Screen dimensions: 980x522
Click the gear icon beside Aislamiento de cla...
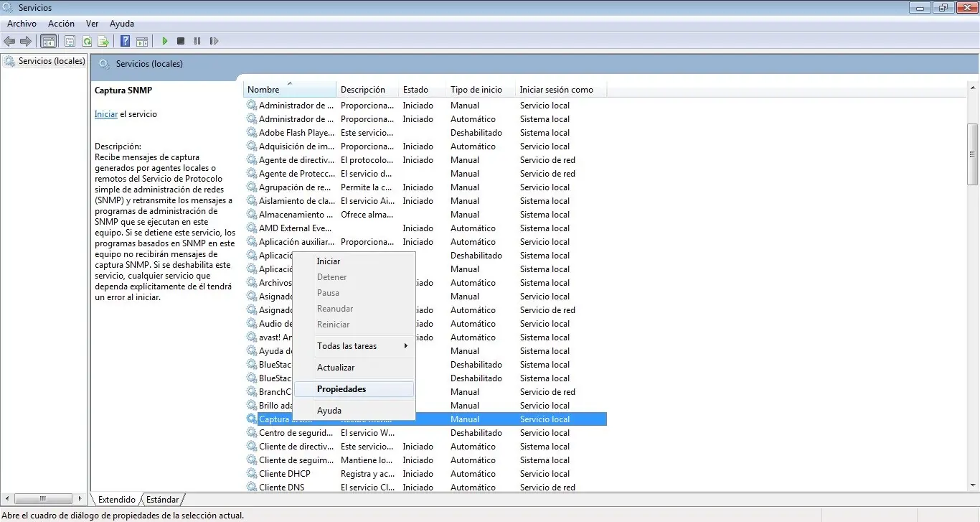point(252,201)
